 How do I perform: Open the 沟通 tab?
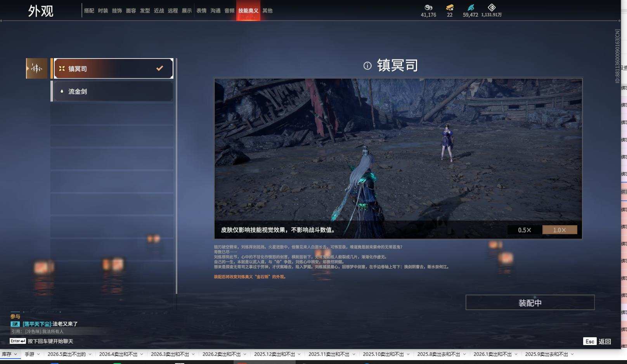click(215, 10)
